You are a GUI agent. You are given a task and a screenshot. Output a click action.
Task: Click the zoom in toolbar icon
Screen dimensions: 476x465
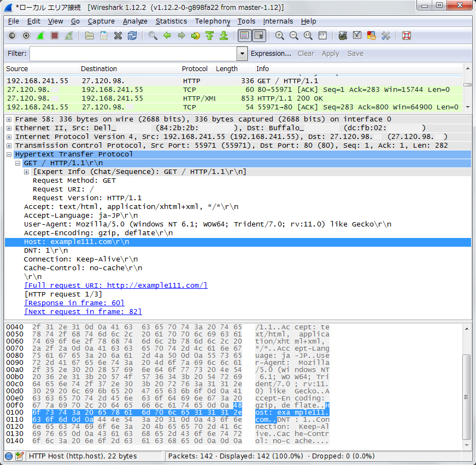(x=280, y=36)
